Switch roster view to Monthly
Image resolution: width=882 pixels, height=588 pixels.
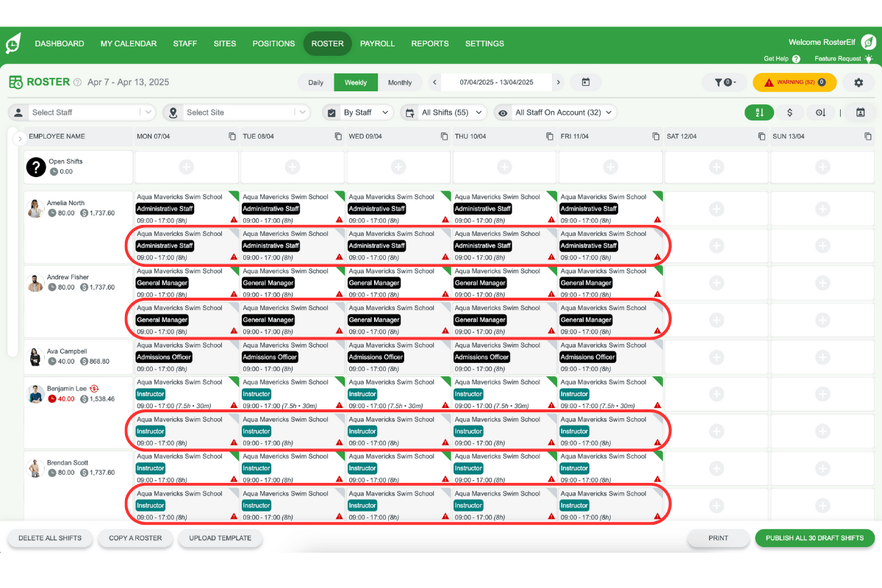tap(400, 82)
